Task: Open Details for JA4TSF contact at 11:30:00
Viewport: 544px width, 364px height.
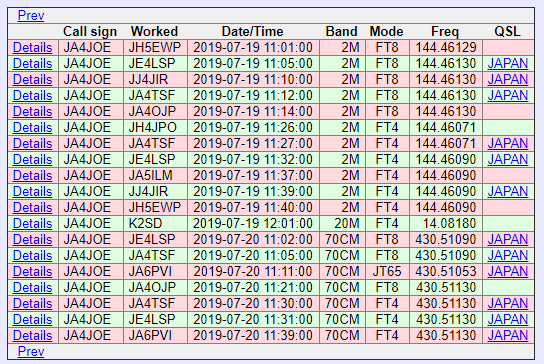Action: [x=32, y=303]
